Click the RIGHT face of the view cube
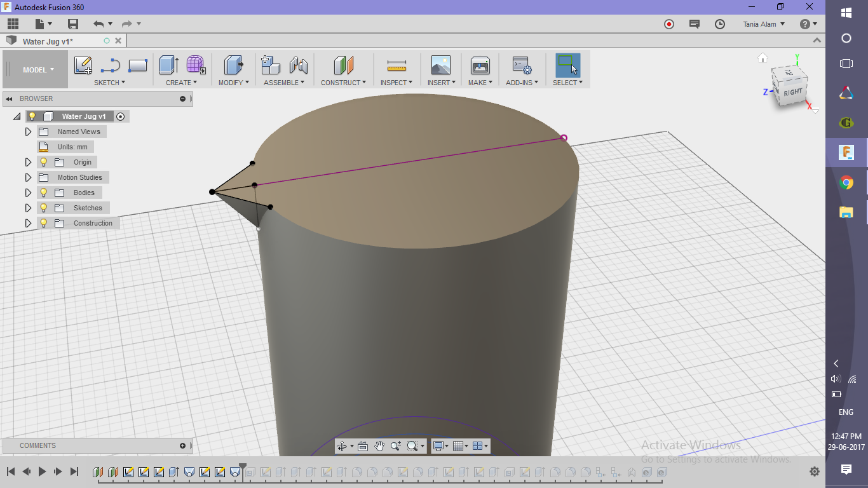This screenshot has width=868, height=488. tap(793, 92)
